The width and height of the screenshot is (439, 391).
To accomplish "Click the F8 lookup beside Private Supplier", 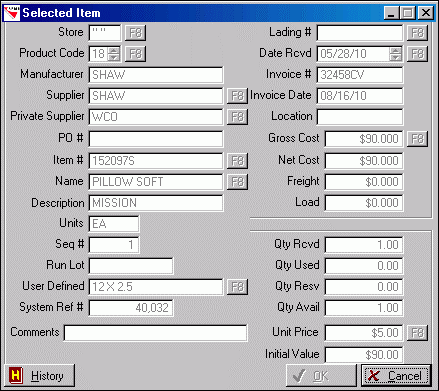I will click(x=237, y=117).
